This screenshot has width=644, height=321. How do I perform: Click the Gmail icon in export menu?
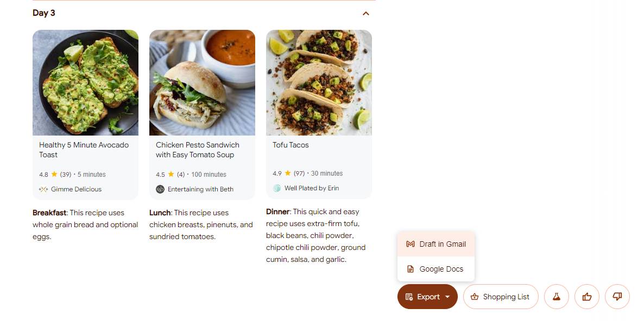[x=411, y=244]
